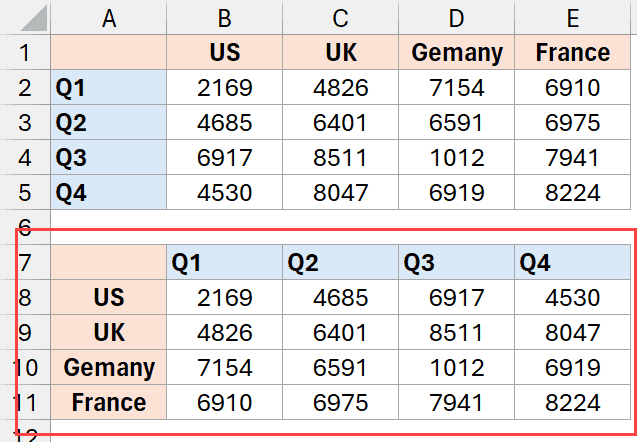Click the column E header
This screenshot has width=637, height=442.
(x=572, y=17)
